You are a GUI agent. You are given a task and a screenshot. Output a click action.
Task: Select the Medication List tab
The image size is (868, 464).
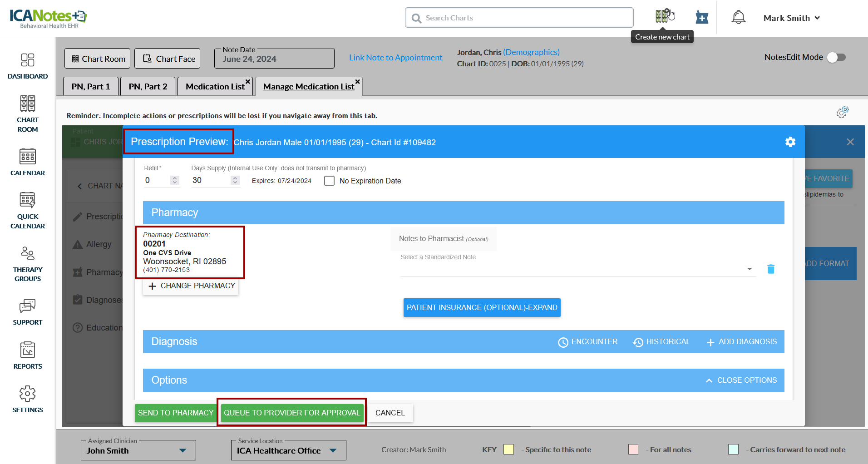coord(215,86)
